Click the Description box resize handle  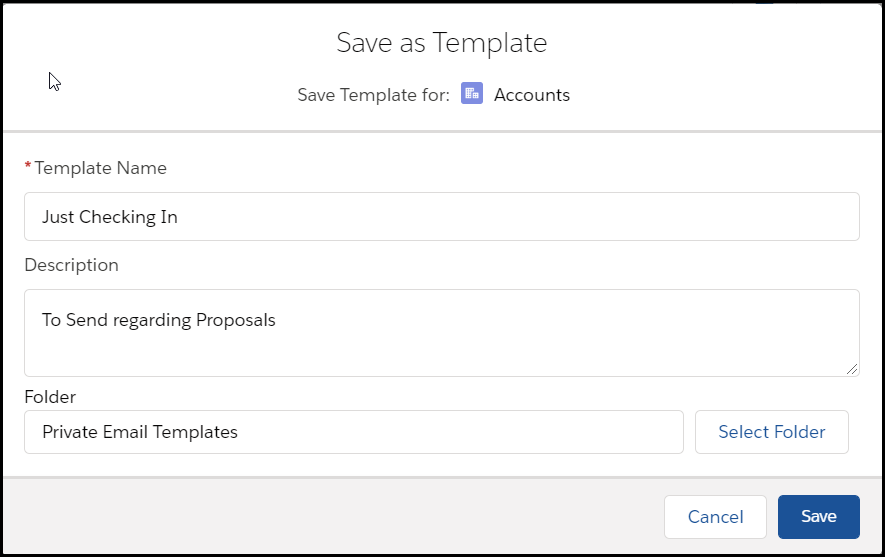pos(852,369)
